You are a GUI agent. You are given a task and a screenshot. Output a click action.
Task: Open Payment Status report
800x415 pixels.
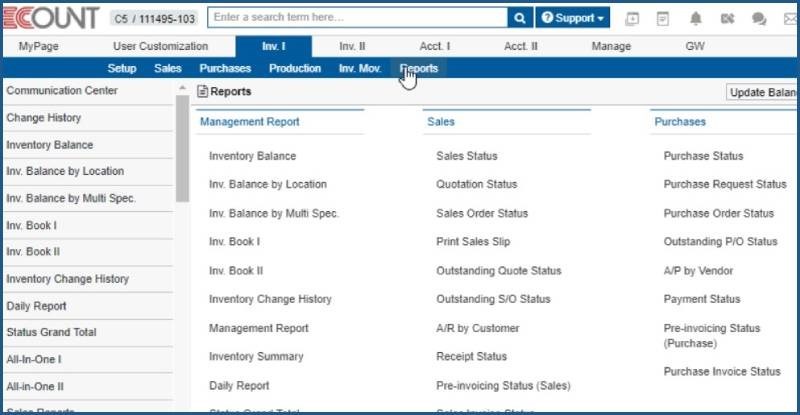click(x=702, y=299)
